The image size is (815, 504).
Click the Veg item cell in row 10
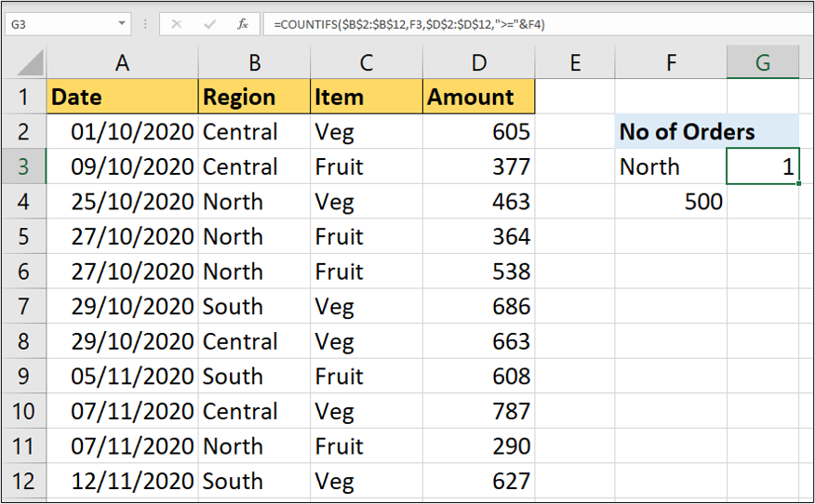(x=367, y=411)
